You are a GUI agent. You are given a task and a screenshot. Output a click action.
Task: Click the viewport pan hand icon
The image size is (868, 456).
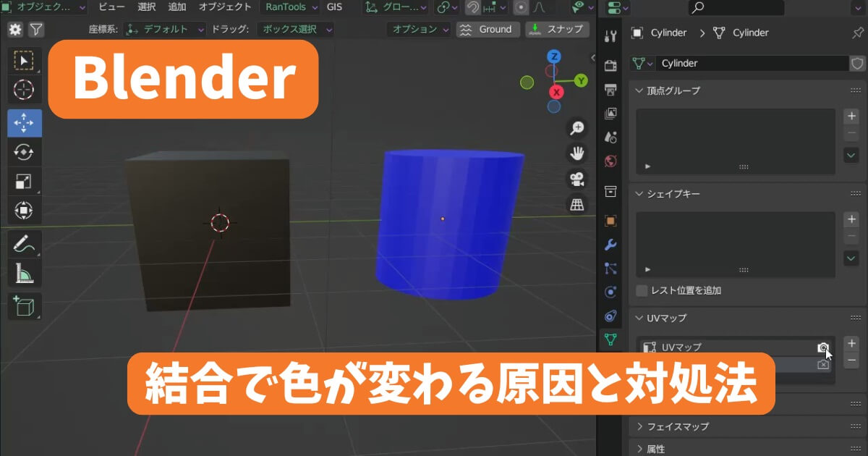[x=577, y=153]
